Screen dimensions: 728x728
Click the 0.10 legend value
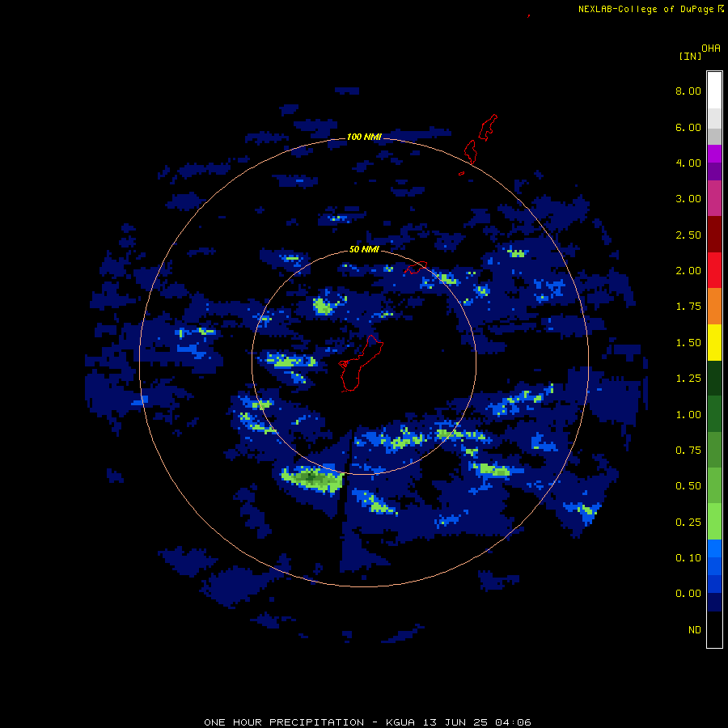[x=688, y=558]
